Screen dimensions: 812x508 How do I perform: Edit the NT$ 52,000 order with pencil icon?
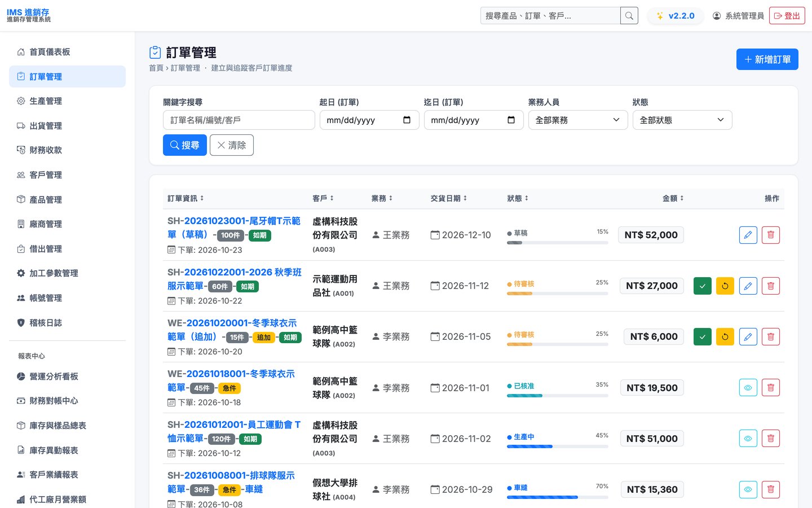click(x=748, y=235)
